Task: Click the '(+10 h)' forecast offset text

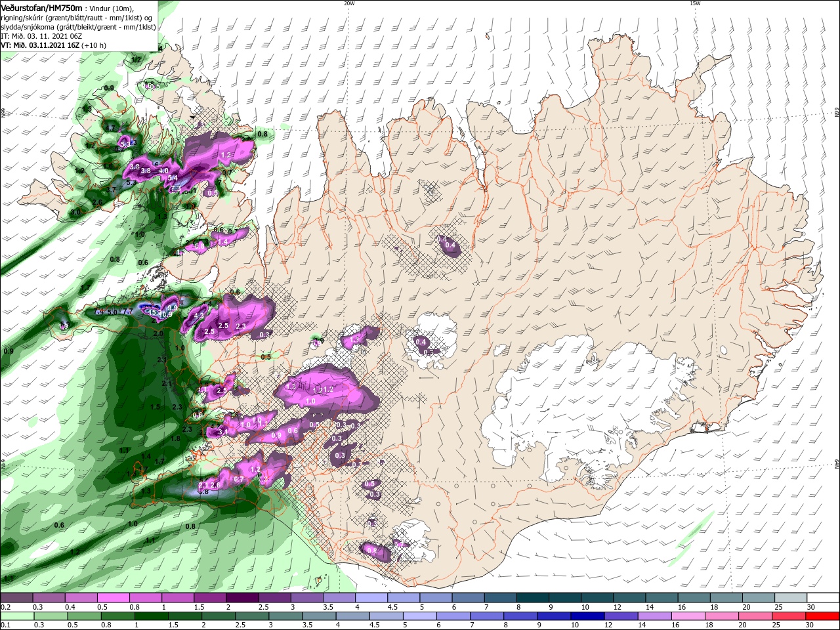Action: click(x=94, y=45)
